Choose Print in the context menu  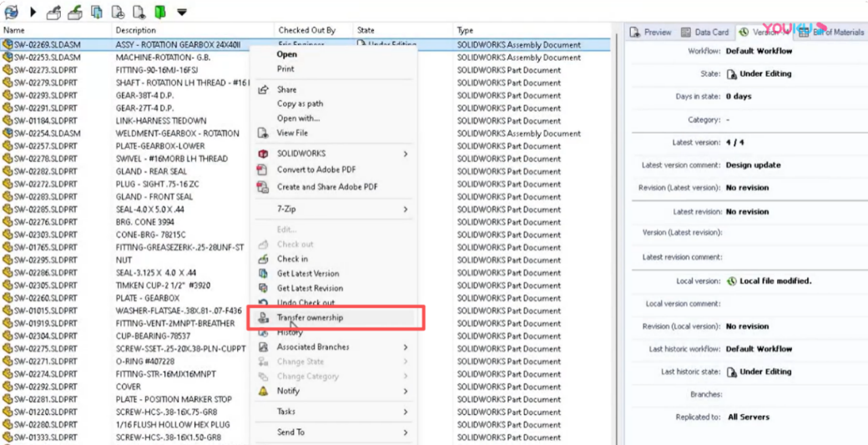285,68
